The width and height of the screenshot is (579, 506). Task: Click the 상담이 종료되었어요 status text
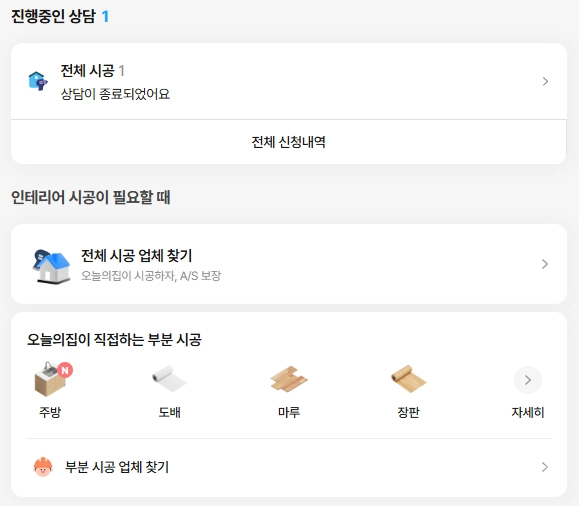coord(115,94)
